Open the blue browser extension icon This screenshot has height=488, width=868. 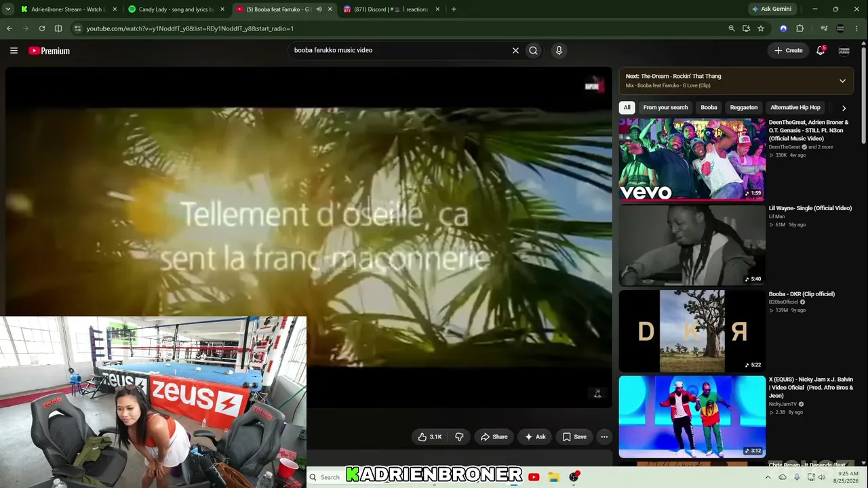[783, 28]
